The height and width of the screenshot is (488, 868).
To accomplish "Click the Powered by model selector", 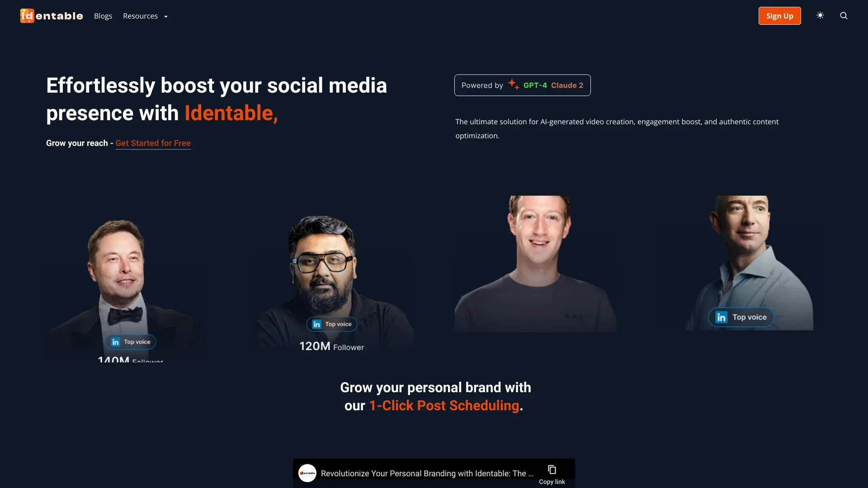I will 522,84.
